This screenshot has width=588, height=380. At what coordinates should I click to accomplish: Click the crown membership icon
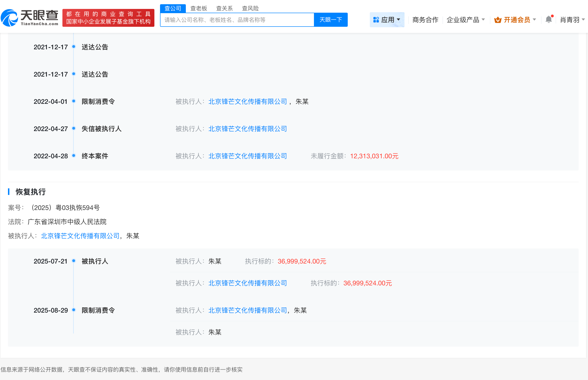(497, 20)
